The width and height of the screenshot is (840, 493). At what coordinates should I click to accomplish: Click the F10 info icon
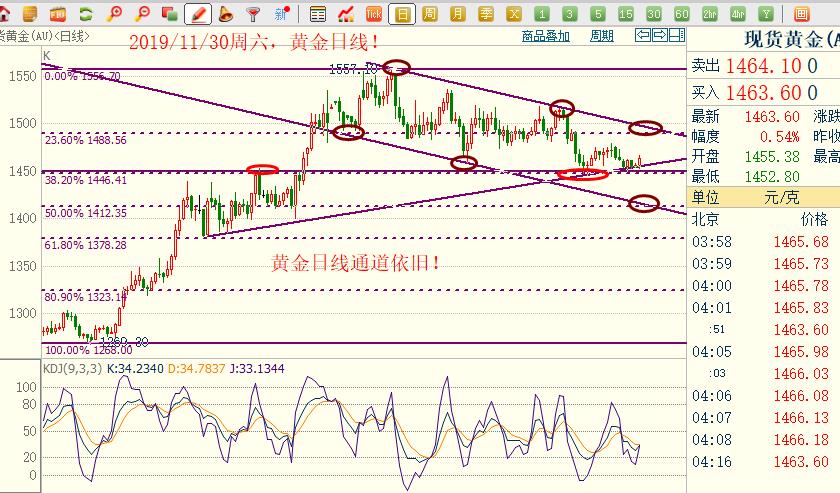58,14
